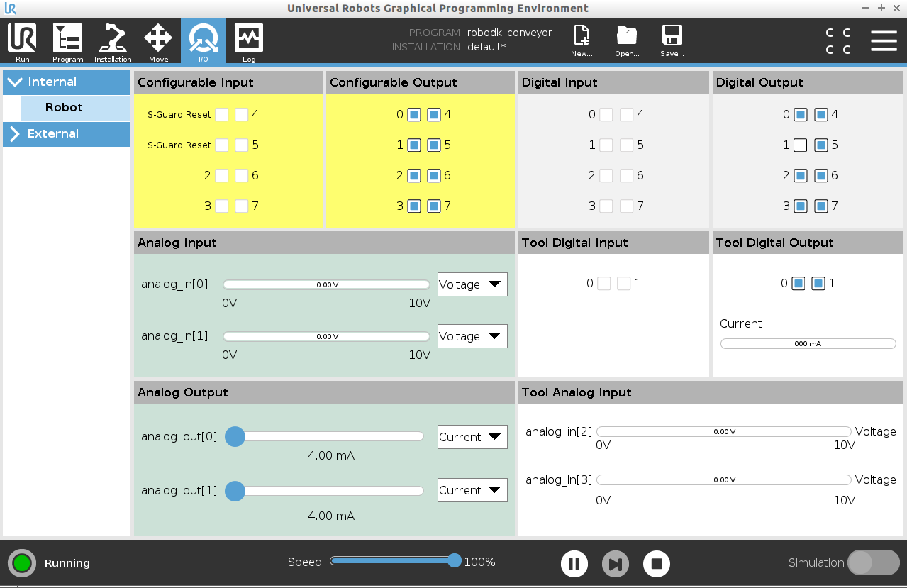Save the program using Save icon
The image size is (907, 588).
[672, 41]
